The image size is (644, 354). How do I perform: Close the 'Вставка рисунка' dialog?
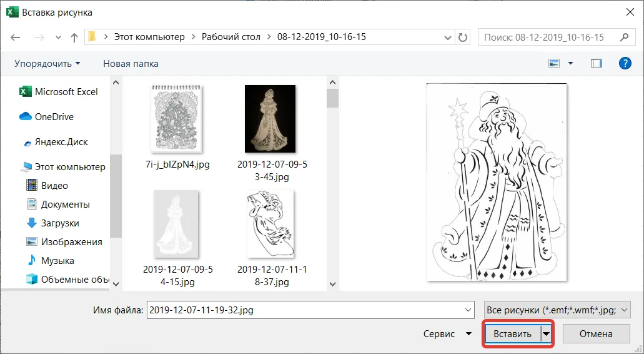630,13
